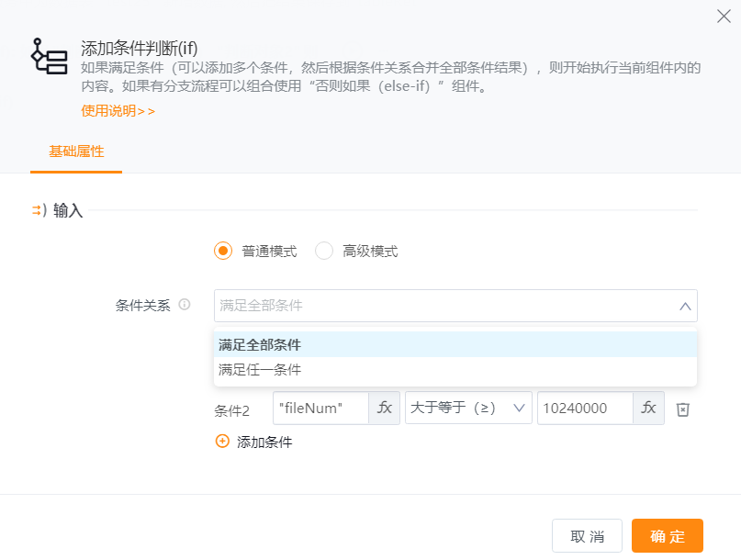741x560 pixels.
Task: Delete condition 2 with trash icon
Action: tap(683, 409)
